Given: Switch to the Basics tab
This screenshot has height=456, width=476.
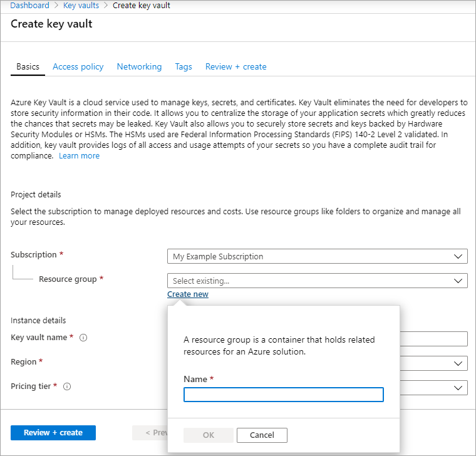Looking at the screenshot, I should click(x=28, y=66).
